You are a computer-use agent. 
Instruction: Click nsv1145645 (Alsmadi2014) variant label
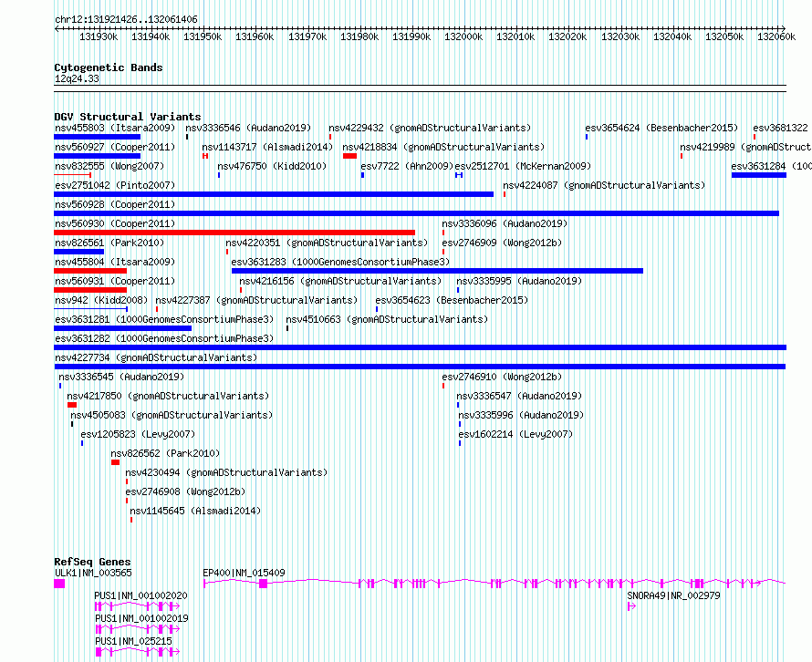tap(195, 511)
